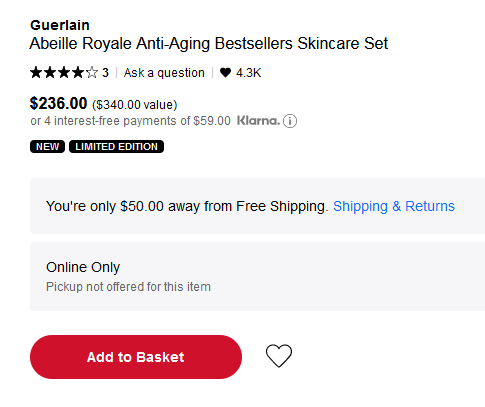Open the Shipping & Returns link
This screenshot has height=407, width=485.
394,206
